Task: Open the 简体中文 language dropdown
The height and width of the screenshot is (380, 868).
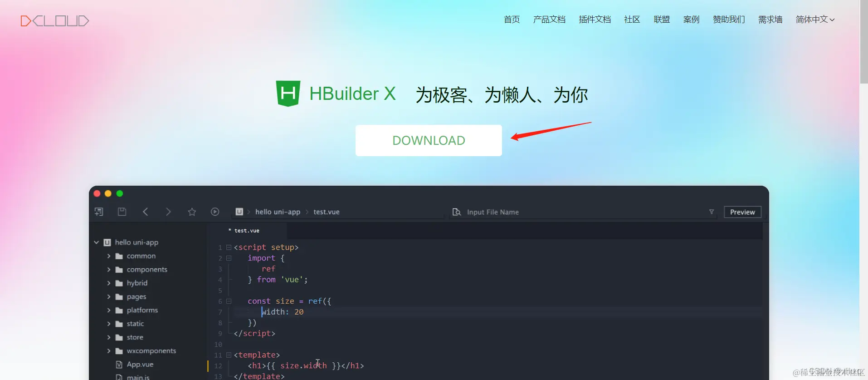Action: coord(815,20)
